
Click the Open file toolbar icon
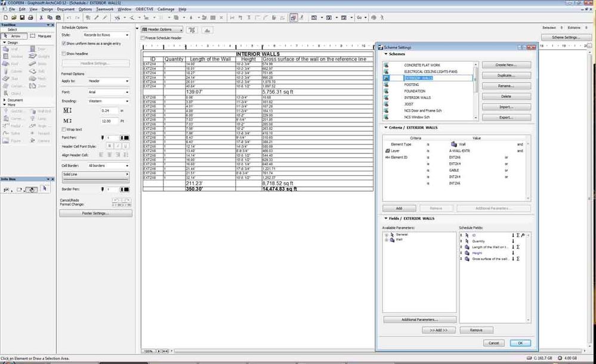click(x=14, y=17)
